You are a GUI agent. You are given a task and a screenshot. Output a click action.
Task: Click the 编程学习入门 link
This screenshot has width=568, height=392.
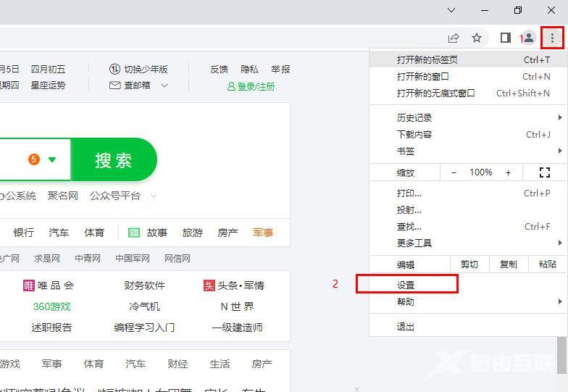pos(144,328)
